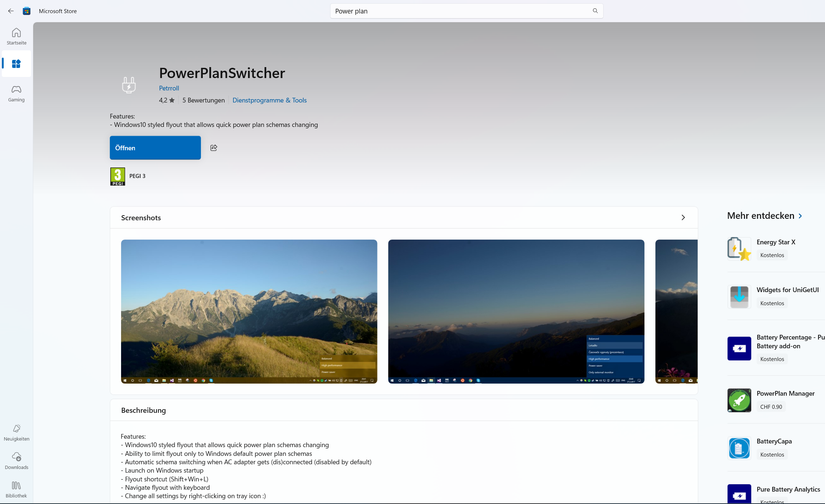
Task: Click the search magnifier icon
Action: (595, 11)
